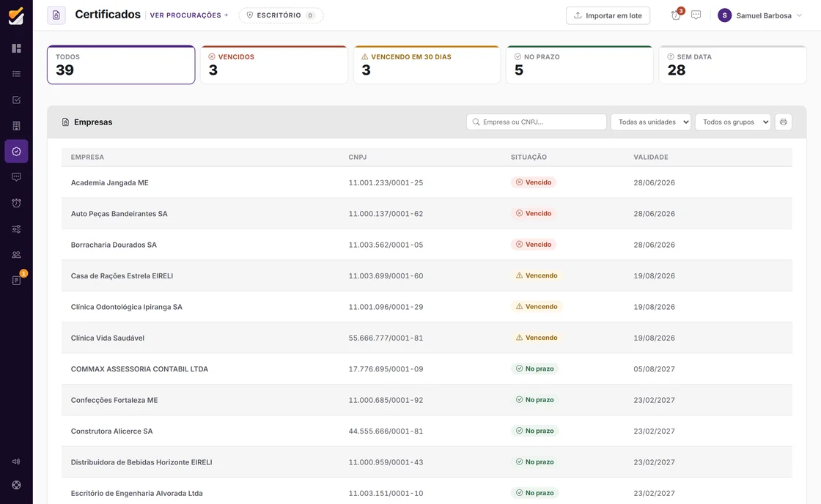Click the print icon button
The height and width of the screenshot is (504, 821).
click(784, 122)
